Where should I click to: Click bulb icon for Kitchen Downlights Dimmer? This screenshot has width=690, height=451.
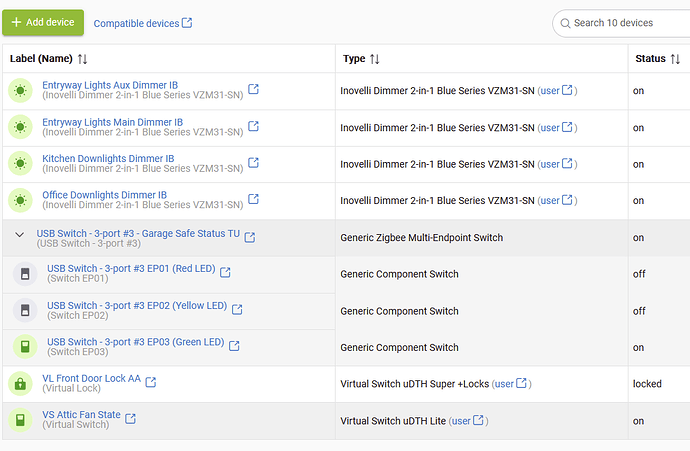point(20,164)
